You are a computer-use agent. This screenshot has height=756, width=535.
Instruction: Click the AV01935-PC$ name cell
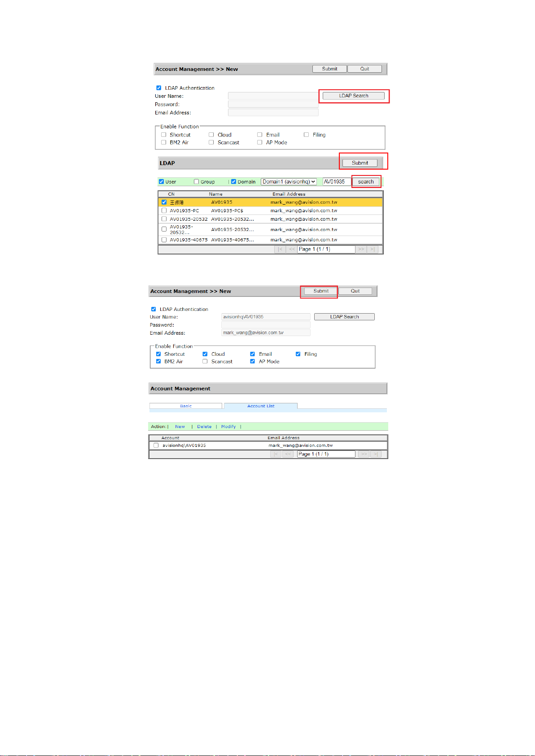coord(227,210)
